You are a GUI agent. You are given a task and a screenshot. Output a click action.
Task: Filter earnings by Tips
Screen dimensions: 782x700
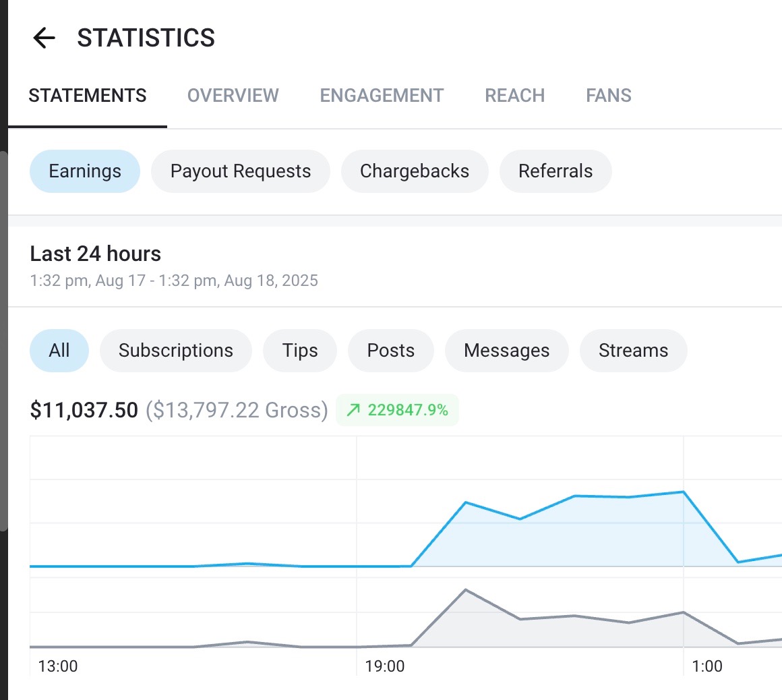pyautogui.click(x=300, y=351)
